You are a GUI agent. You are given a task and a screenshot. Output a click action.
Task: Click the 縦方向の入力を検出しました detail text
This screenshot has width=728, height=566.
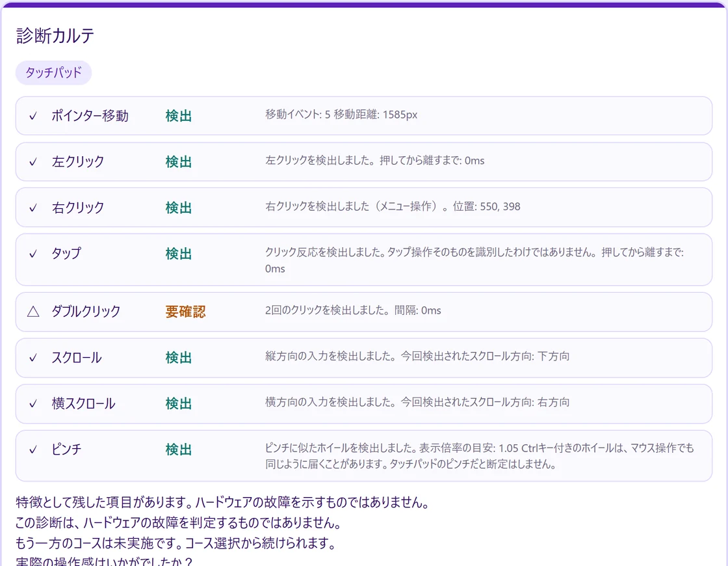(417, 357)
